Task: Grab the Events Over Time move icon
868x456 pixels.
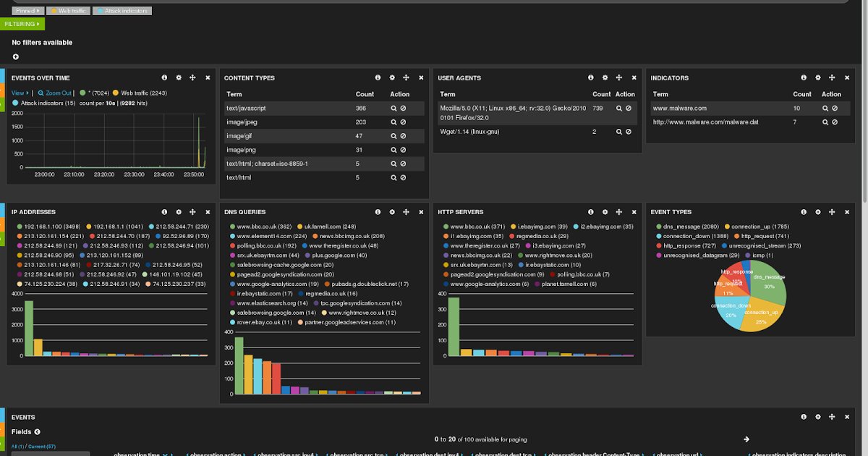Action: click(192, 77)
